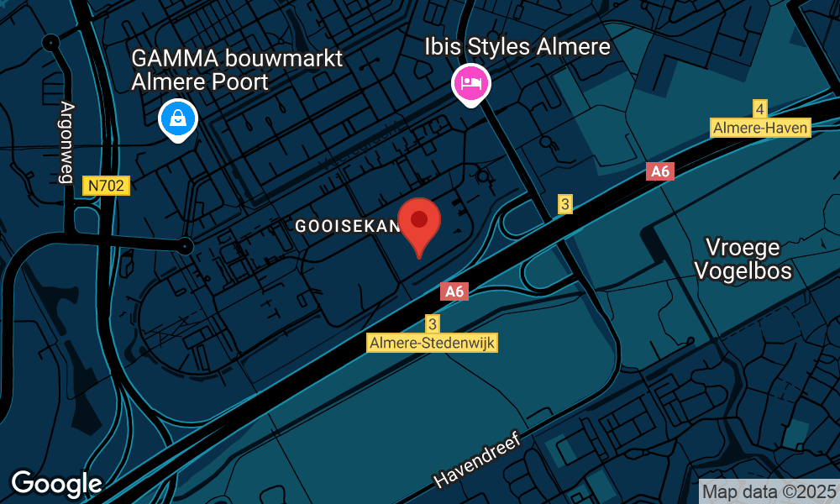Open the Google logo link

coord(57,484)
